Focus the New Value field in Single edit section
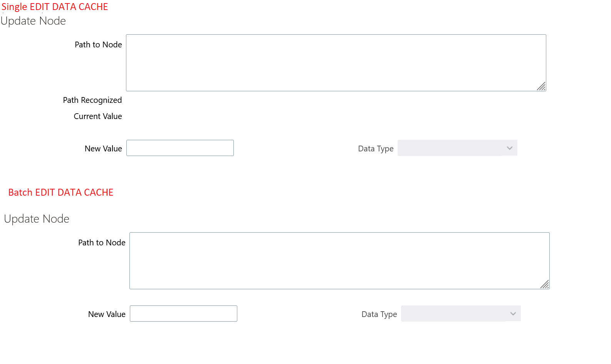This screenshot has height=364, width=611. coord(180,148)
